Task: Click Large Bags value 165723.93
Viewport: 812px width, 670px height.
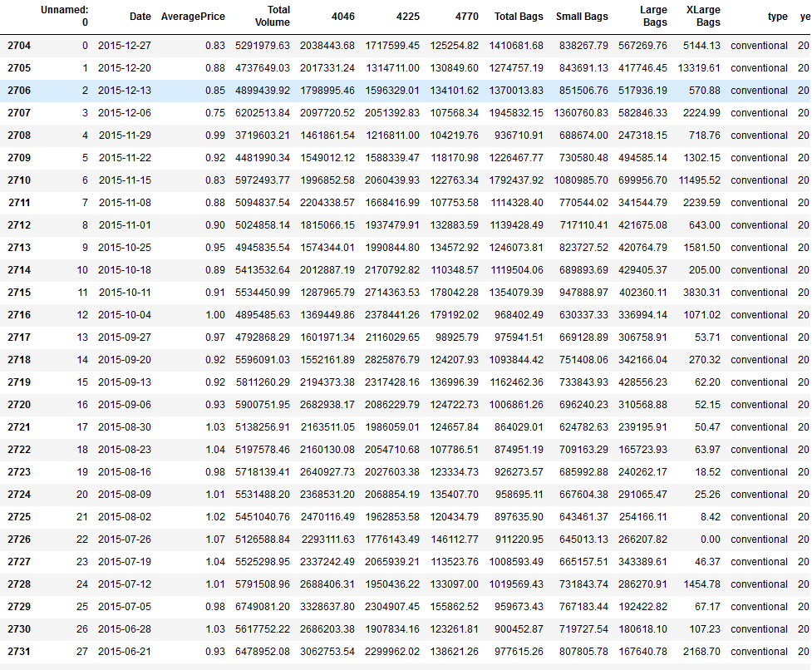Action: (642, 450)
